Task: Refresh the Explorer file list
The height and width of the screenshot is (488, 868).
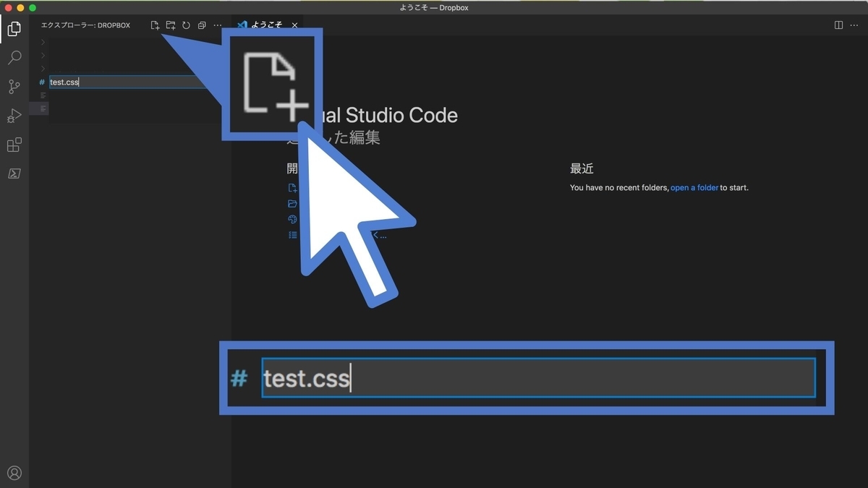Action: click(186, 25)
